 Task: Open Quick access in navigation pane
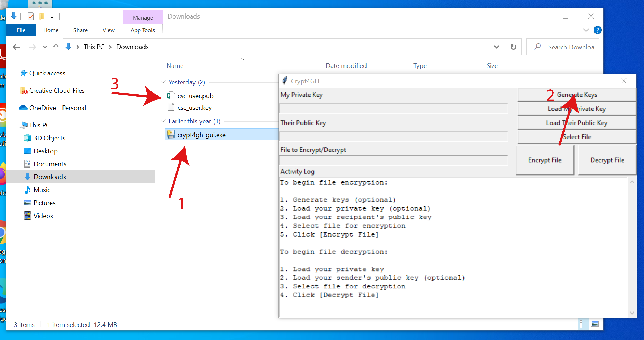[47, 73]
